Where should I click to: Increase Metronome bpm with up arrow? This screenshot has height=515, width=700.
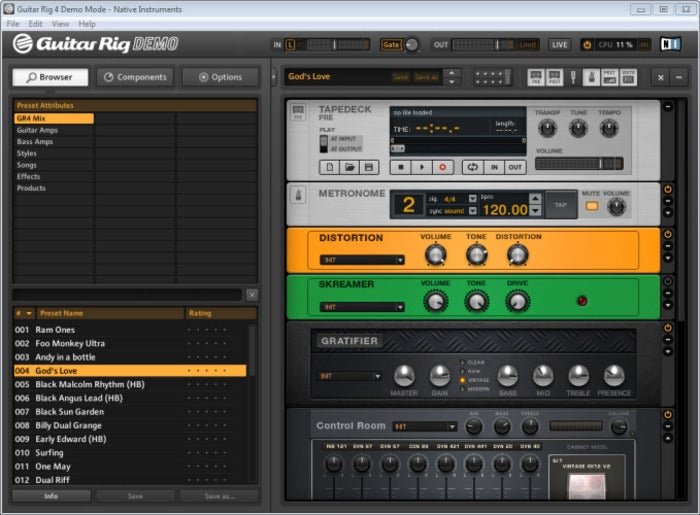[x=535, y=198]
